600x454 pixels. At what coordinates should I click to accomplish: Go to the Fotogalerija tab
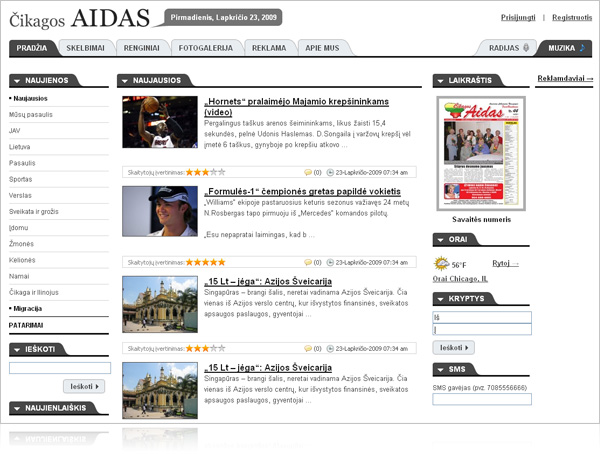tap(205, 48)
